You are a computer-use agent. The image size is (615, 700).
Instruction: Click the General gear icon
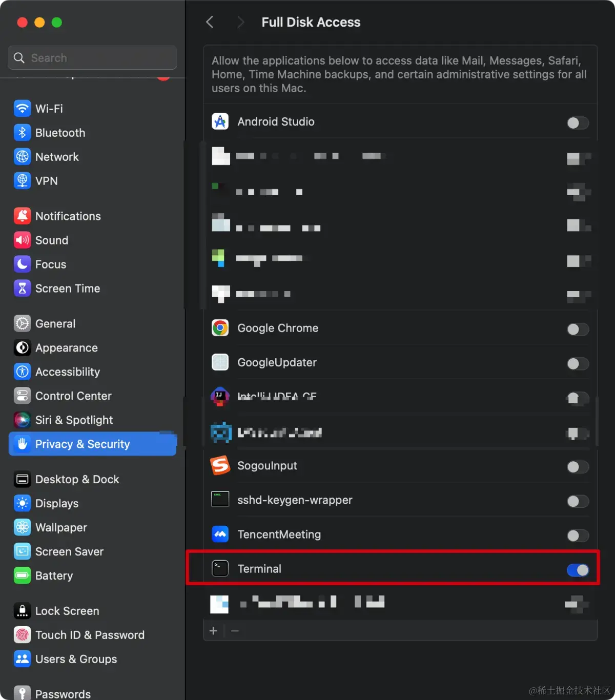tap(22, 324)
